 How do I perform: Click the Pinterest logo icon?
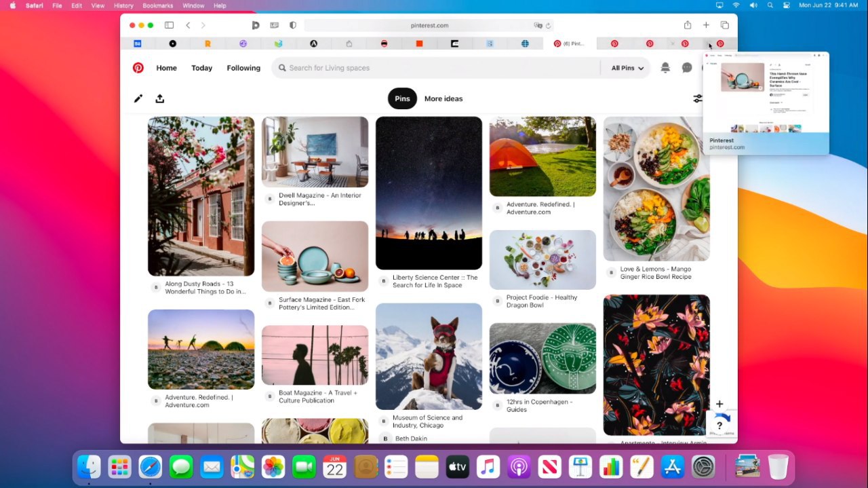click(x=138, y=68)
